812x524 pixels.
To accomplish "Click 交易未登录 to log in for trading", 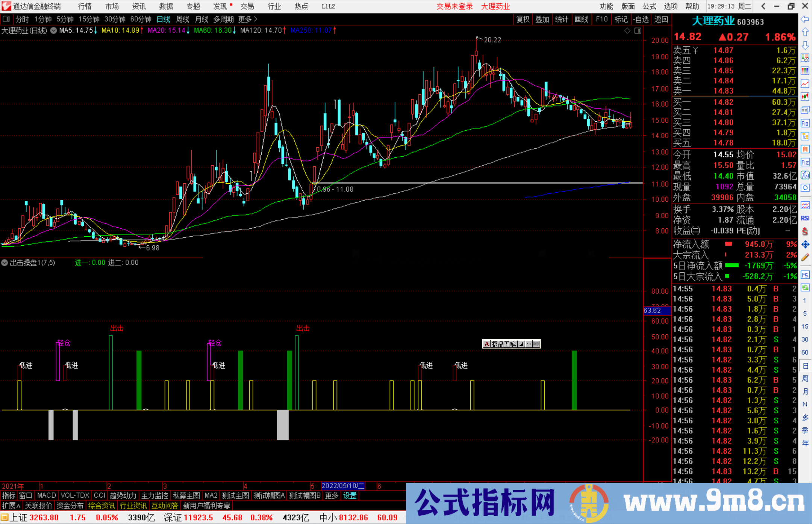I will pyautogui.click(x=454, y=6).
